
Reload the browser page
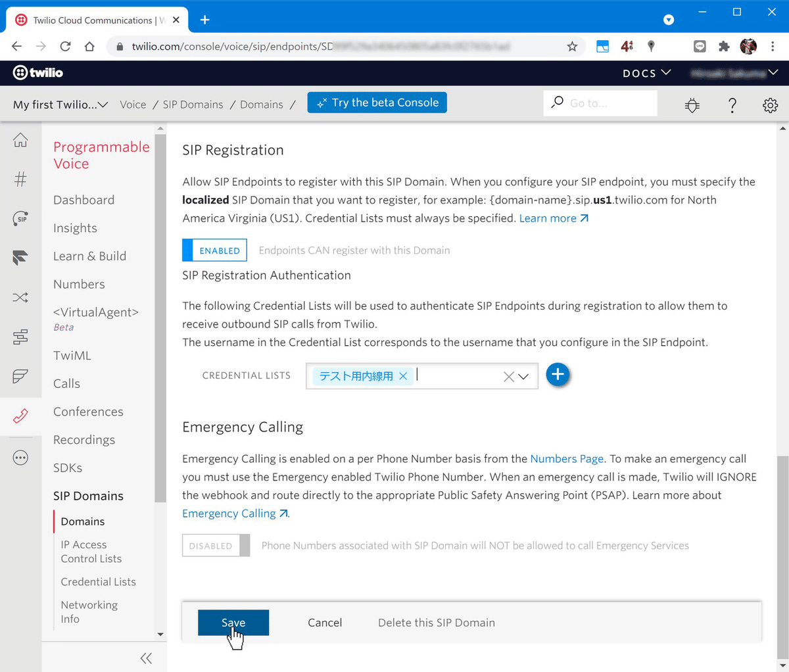pyautogui.click(x=65, y=46)
